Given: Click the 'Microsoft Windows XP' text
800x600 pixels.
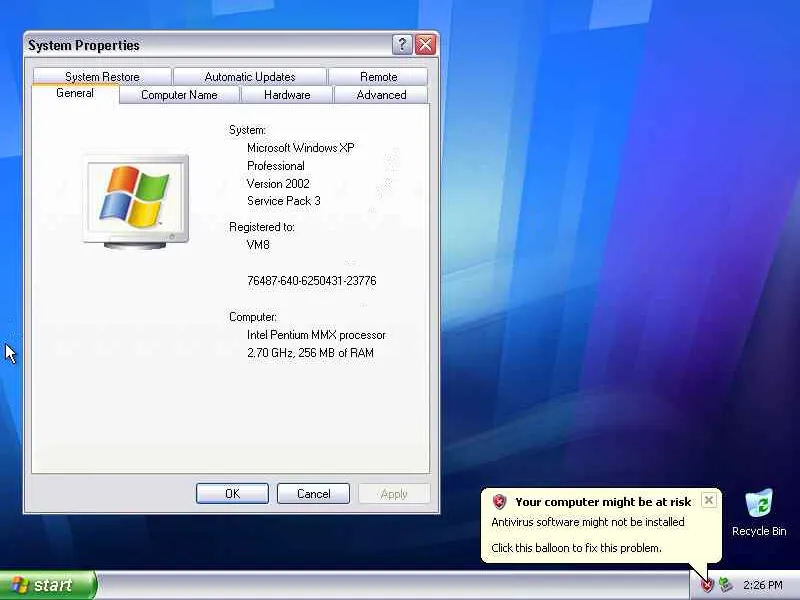Looking at the screenshot, I should point(301,148).
